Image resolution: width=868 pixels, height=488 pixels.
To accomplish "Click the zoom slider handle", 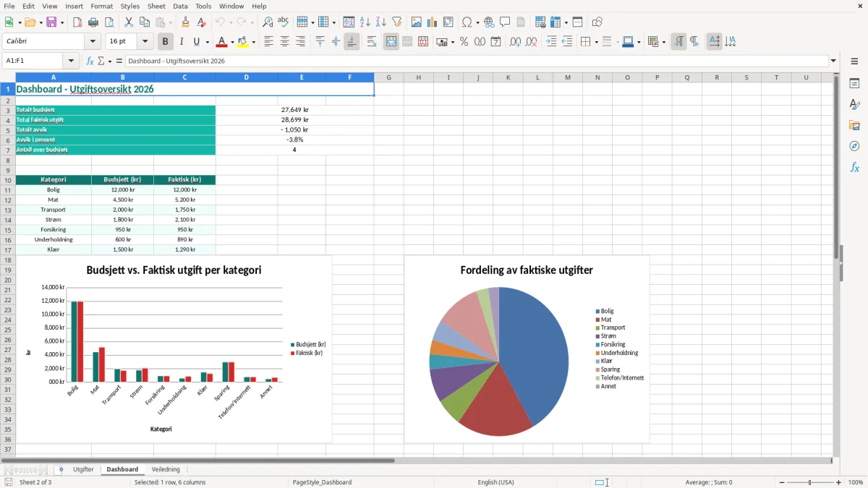I will [x=809, y=482].
